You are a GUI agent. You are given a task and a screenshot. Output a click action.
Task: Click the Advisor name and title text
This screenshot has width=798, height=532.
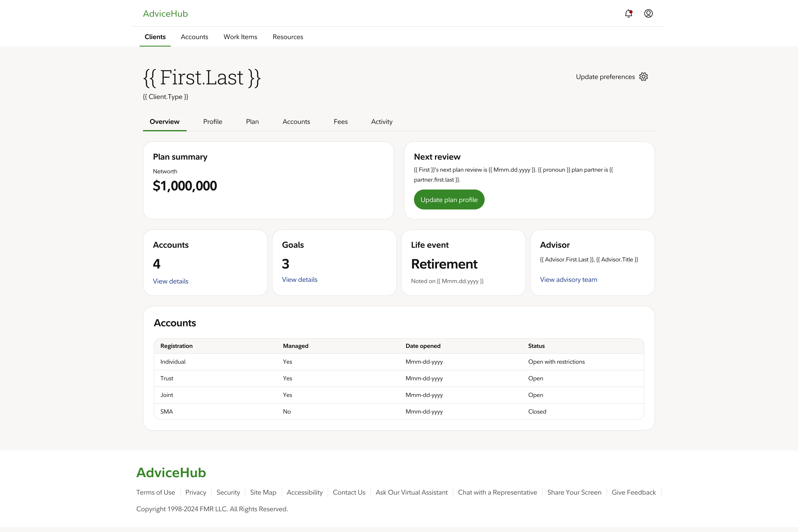tap(589, 260)
